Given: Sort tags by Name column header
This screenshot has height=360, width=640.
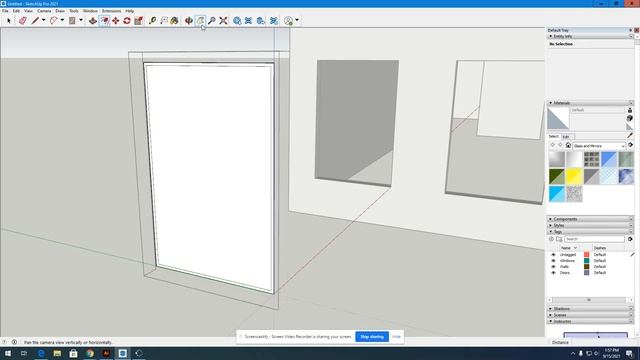Looking at the screenshot, I should tap(569, 248).
